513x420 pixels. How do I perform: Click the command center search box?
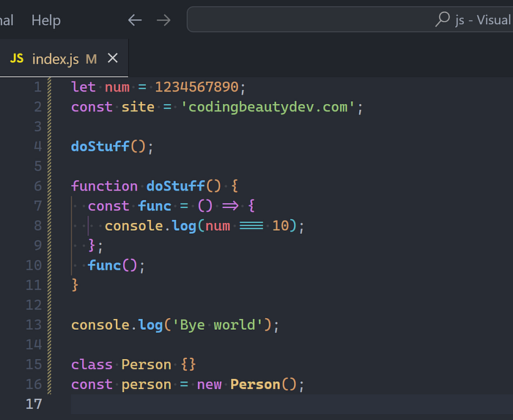(x=350, y=20)
